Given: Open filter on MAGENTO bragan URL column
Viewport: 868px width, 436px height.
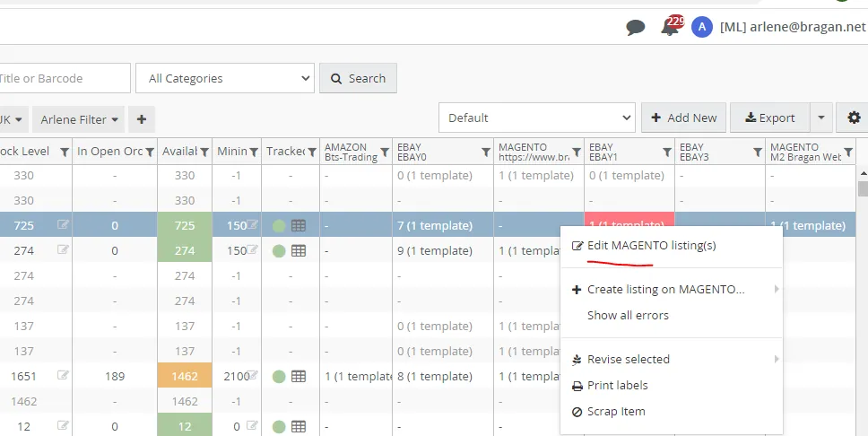Looking at the screenshot, I should [577, 152].
